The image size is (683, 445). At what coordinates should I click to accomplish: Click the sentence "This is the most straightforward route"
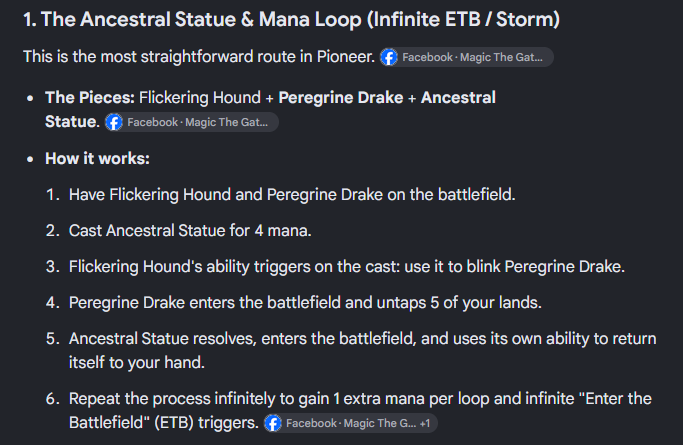point(199,57)
